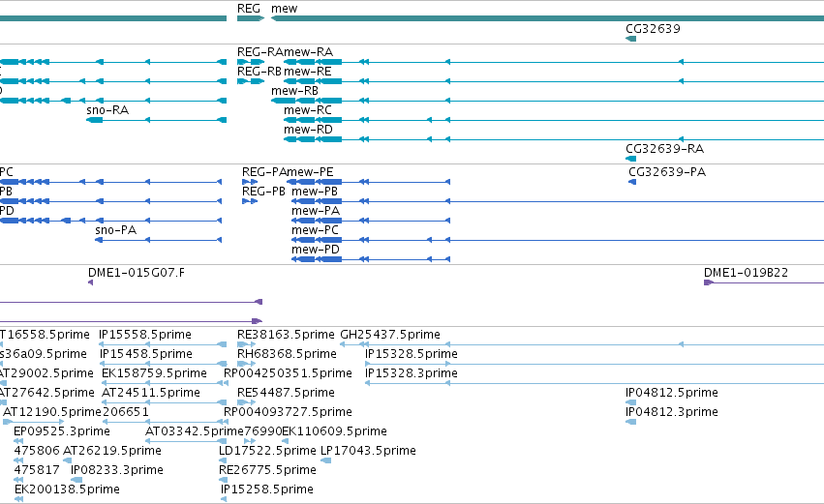This screenshot has width=824, height=504.
Task: Click the 475806 feature label
Action: [x=37, y=452]
